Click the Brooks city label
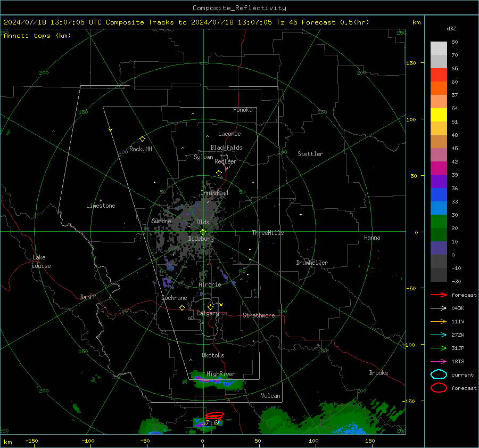479x448 pixels. click(378, 373)
